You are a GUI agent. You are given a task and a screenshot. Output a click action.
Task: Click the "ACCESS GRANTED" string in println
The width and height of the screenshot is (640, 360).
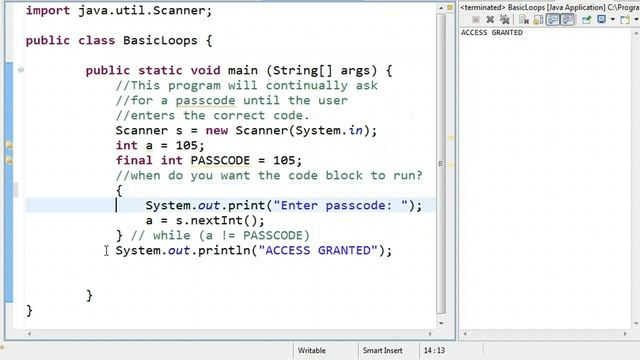click(x=318, y=250)
